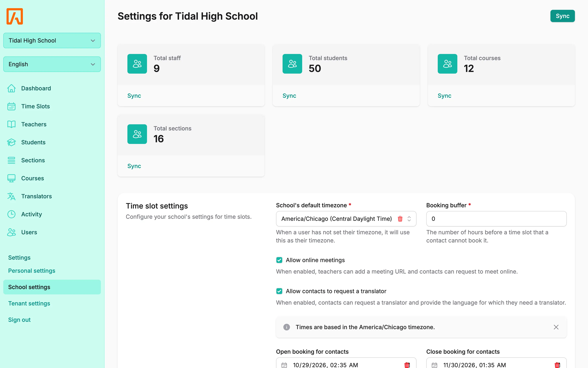Image resolution: width=588 pixels, height=368 pixels.
Task: Click the Translators language icon
Action: (x=11, y=196)
